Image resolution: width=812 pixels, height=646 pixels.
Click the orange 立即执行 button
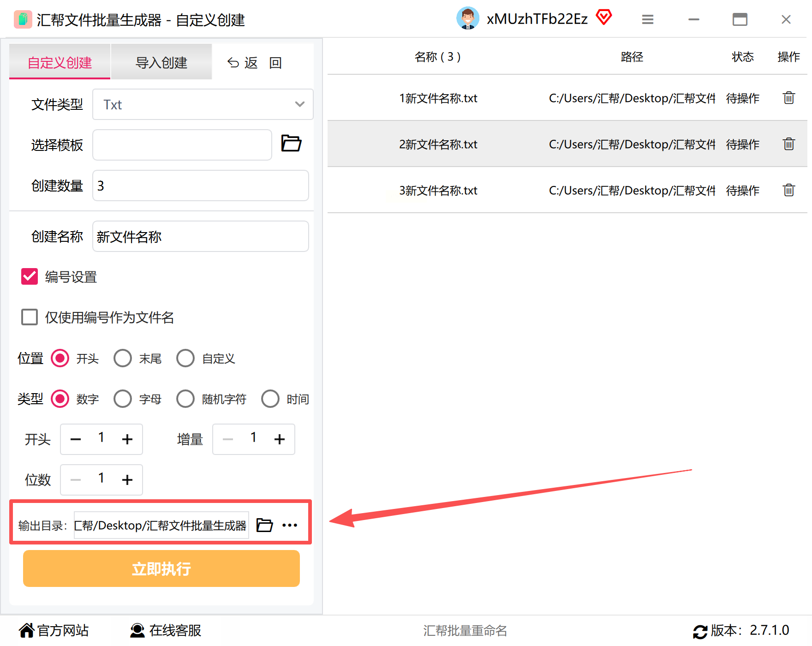(x=161, y=568)
